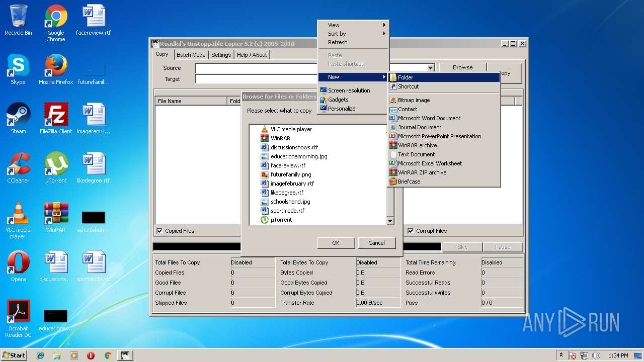The image size is (644, 362).
Task: Click the Start button
Action: tap(14, 355)
